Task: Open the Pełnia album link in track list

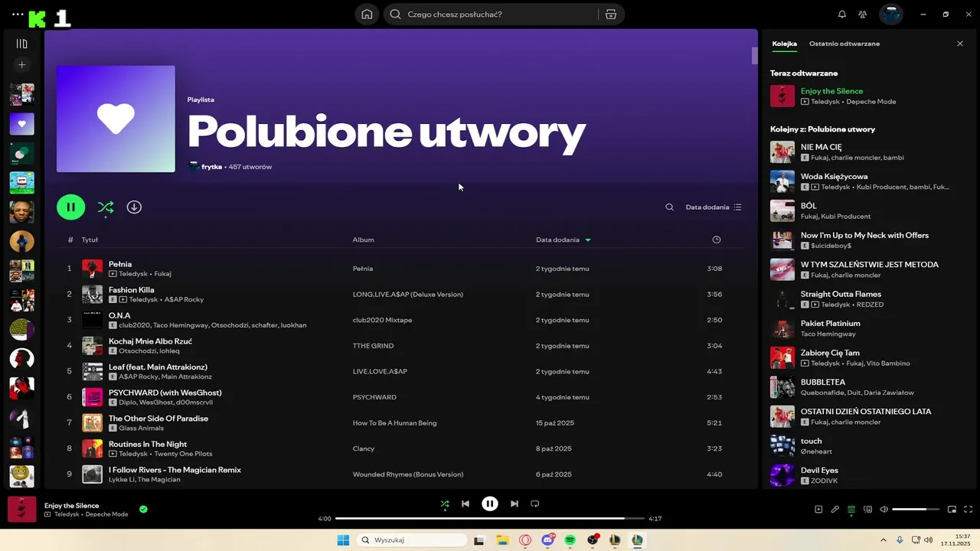Action: 362,269
